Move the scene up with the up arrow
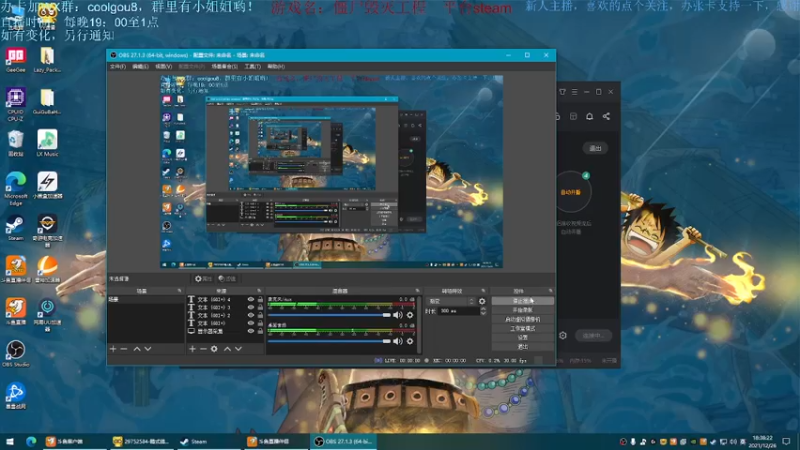 pos(137,349)
